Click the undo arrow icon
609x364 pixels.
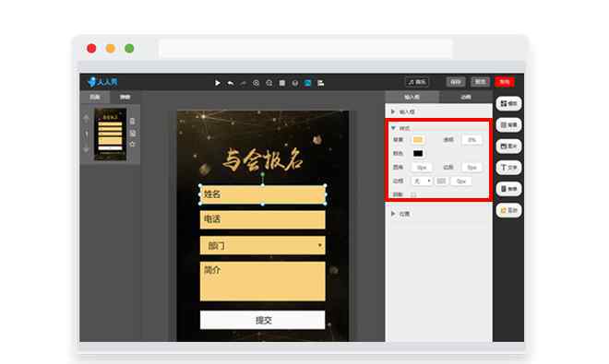tap(231, 83)
